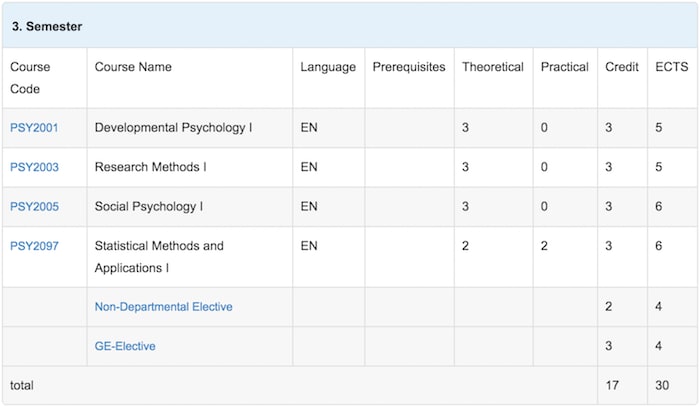700x406 pixels.
Task: Click the Course Name column header
Action: [133, 67]
